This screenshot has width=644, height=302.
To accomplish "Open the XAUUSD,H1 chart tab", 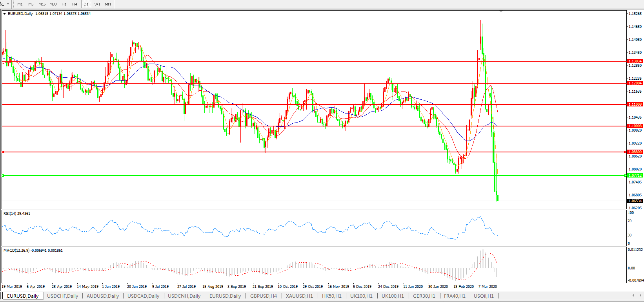I will pyautogui.click(x=299, y=296).
